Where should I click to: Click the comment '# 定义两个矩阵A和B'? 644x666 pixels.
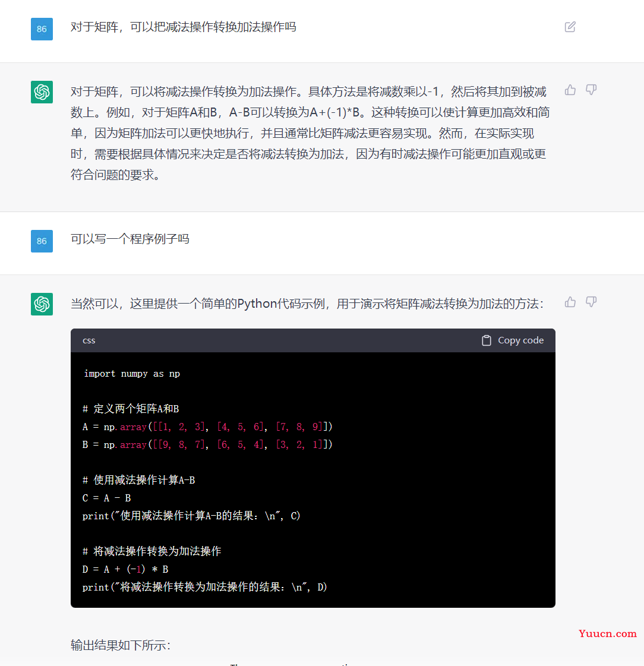coord(131,409)
